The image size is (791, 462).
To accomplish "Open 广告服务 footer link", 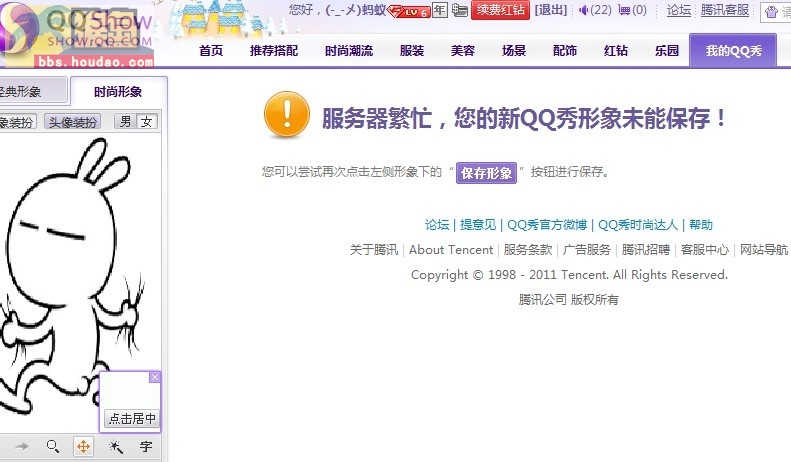I will click(x=587, y=250).
